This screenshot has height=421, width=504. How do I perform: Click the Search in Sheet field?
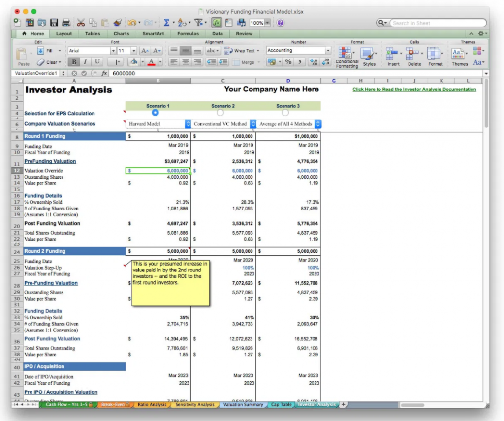pyautogui.click(x=438, y=22)
